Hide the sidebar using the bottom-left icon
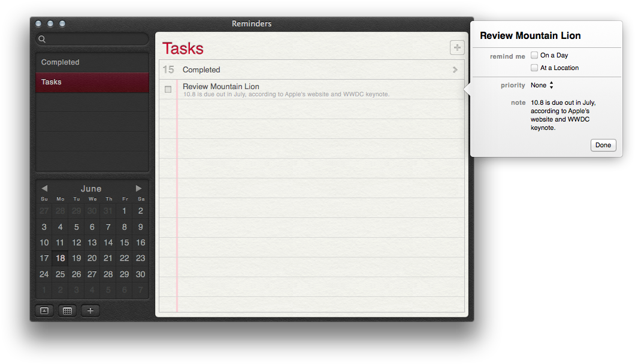The height and width of the screenshot is (364, 635). tap(44, 311)
